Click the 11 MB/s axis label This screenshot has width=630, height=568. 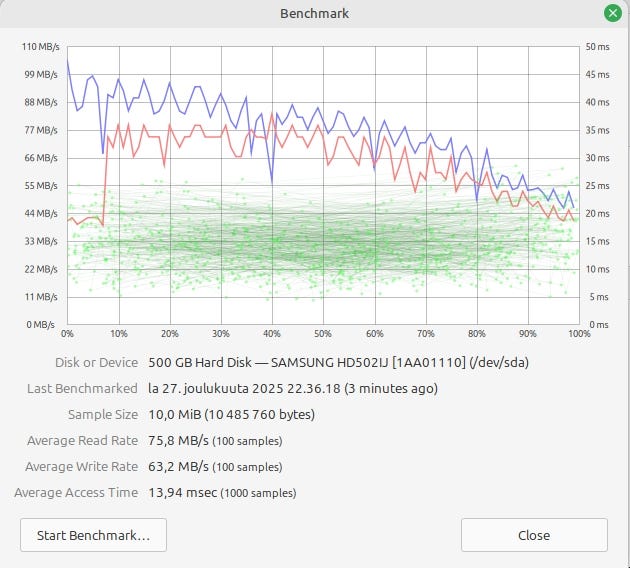click(41, 297)
